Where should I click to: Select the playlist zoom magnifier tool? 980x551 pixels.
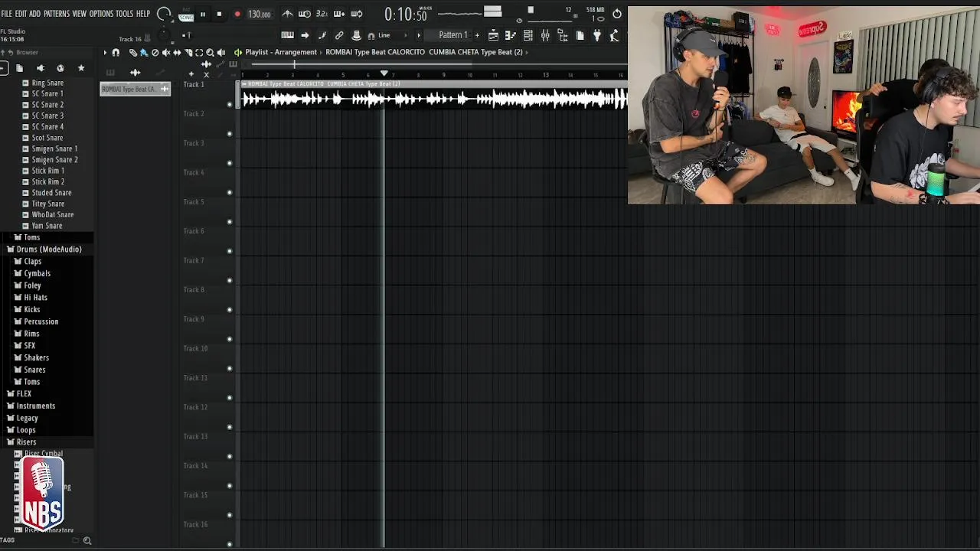click(x=210, y=52)
